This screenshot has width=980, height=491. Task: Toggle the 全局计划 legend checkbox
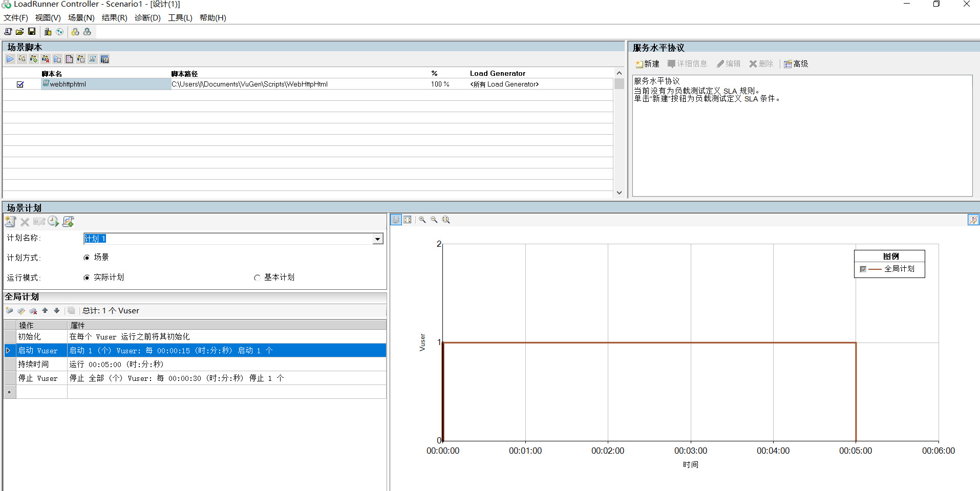pos(863,269)
